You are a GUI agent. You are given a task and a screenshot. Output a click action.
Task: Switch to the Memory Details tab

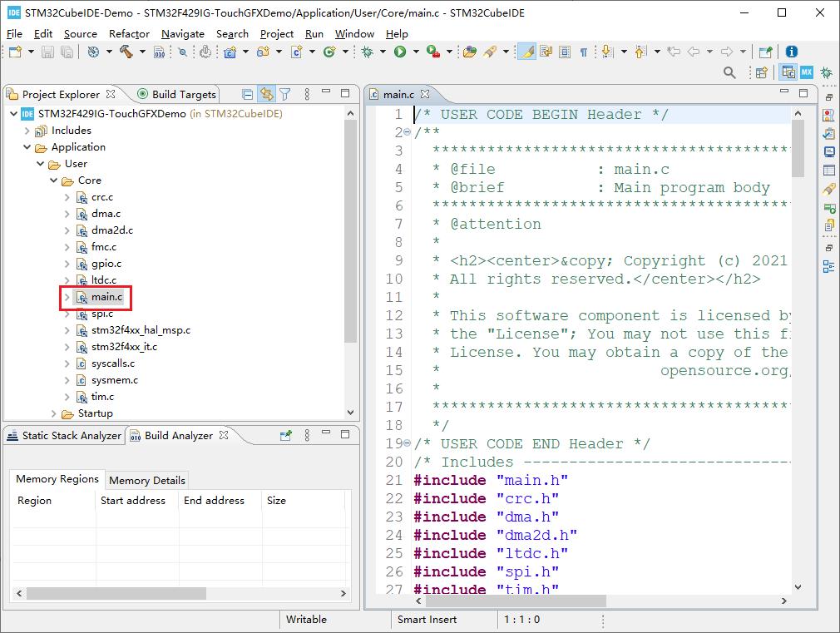(x=147, y=480)
